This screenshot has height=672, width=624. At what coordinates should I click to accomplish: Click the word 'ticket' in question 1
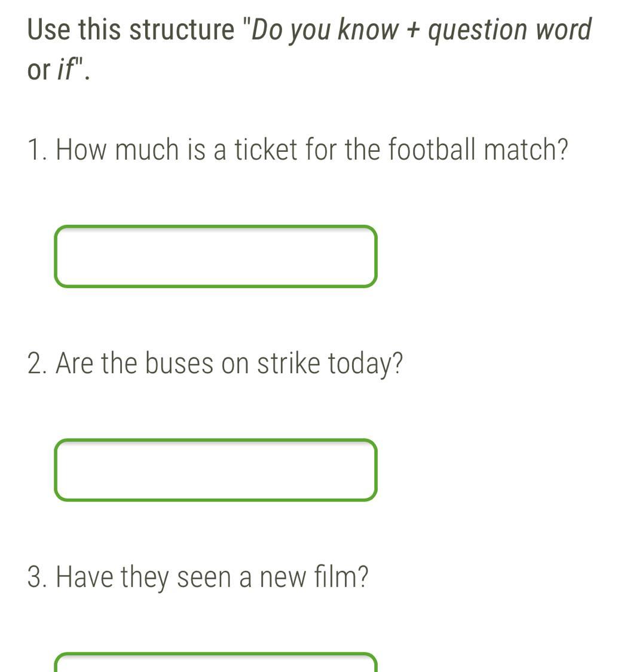pos(266,149)
